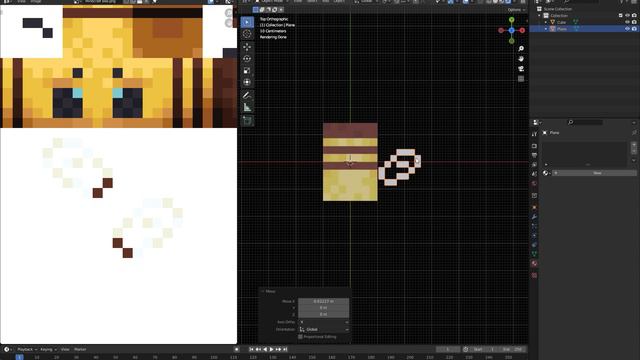
Task: Select the Add Cube tool
Action: coord(247,120)
